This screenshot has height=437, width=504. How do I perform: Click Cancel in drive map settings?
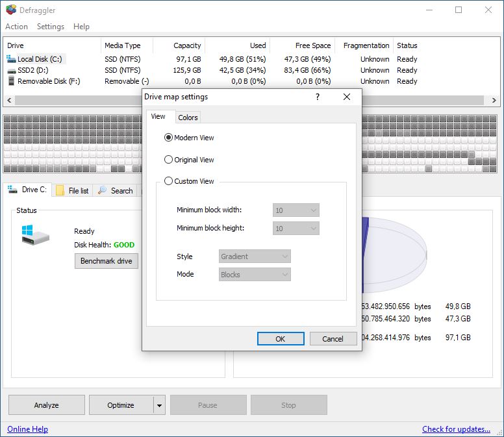pos(333,339)
